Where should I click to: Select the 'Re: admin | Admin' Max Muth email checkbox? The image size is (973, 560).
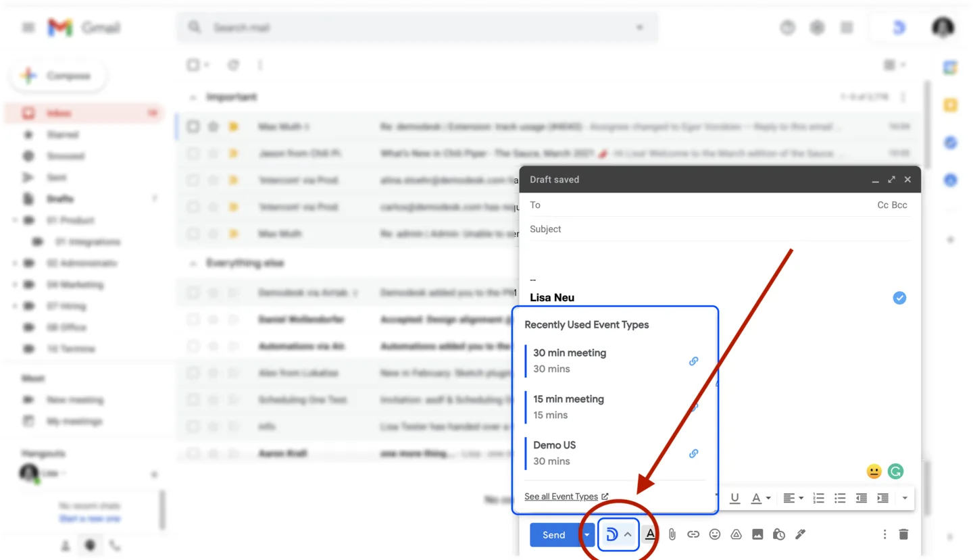point(193,234)
